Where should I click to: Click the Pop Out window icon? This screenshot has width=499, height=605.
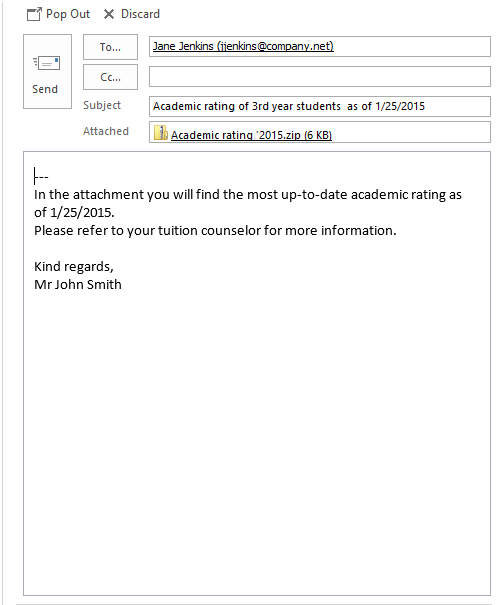tap(34, 14)
